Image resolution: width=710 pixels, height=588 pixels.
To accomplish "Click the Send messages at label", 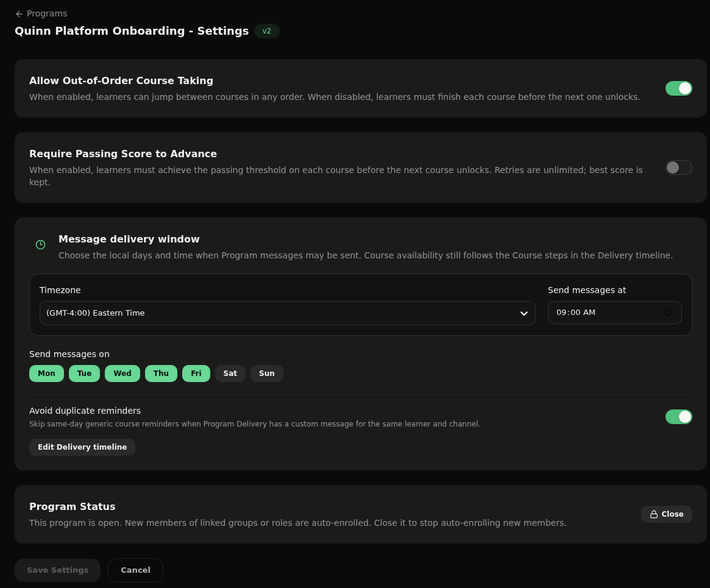I will tap(587, 290).
